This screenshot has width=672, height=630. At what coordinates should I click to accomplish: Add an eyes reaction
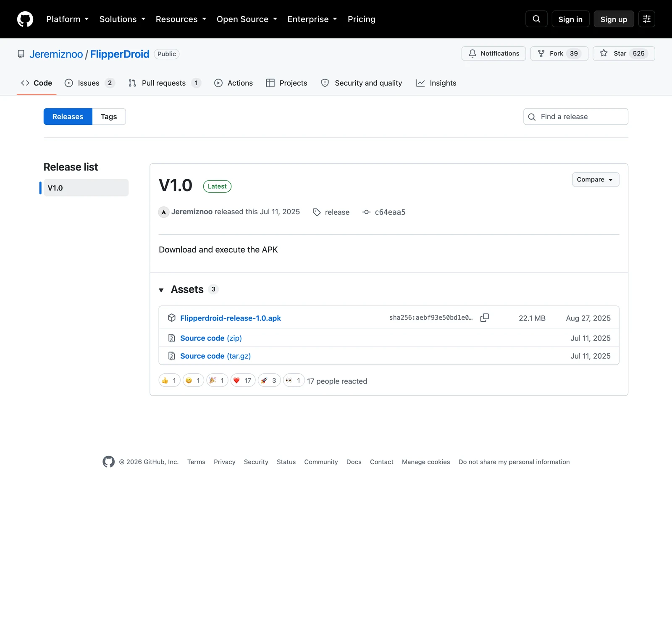[x=294, y=381]
